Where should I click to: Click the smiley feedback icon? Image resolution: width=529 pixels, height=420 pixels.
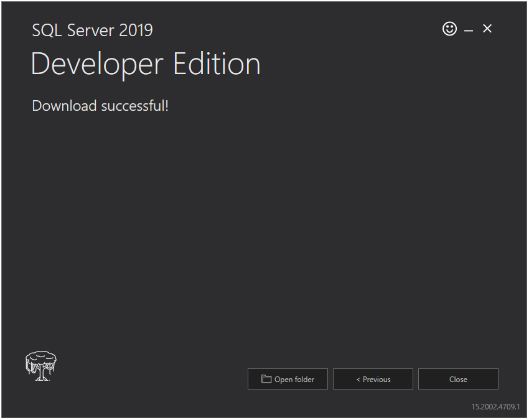pos(449,29)
